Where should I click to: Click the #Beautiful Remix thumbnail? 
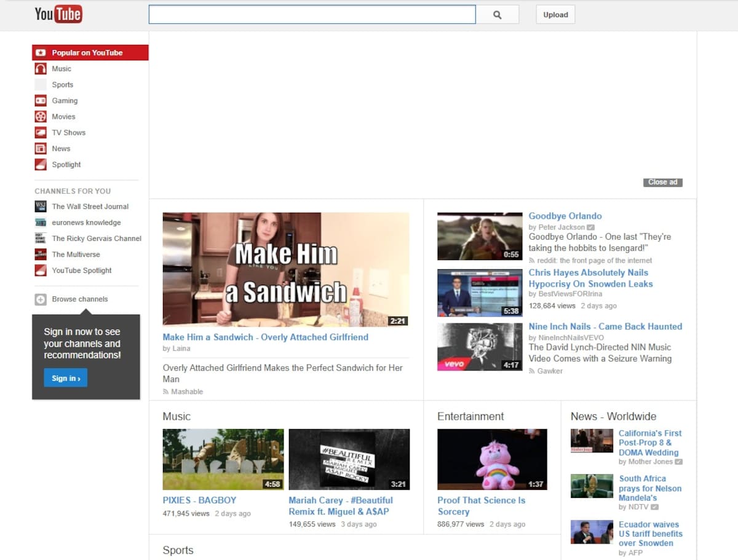(x=349, y=459)
